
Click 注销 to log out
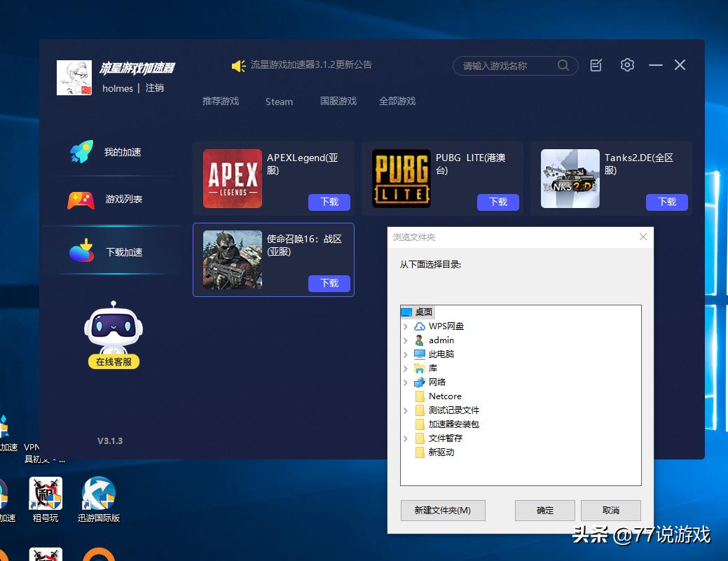(x=154, y=88)
